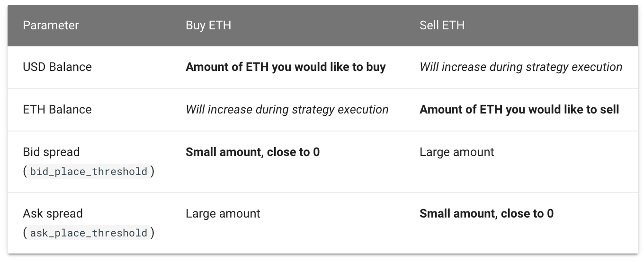The width and height of the screenshot is (644, 262).
Task: Click the Bid spread parameter label
Action: click(51, 152)
